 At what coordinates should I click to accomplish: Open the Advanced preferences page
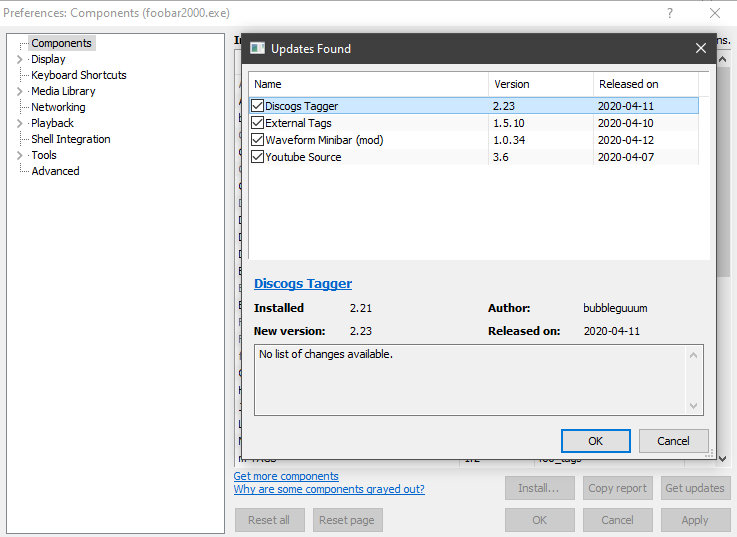coord(55,171)
